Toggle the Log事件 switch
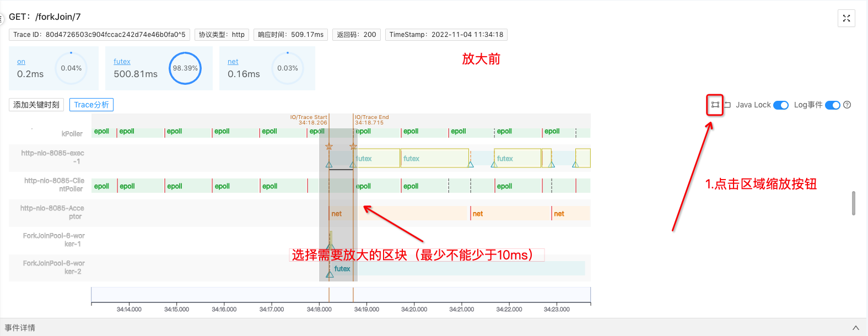 pos(832,105)
